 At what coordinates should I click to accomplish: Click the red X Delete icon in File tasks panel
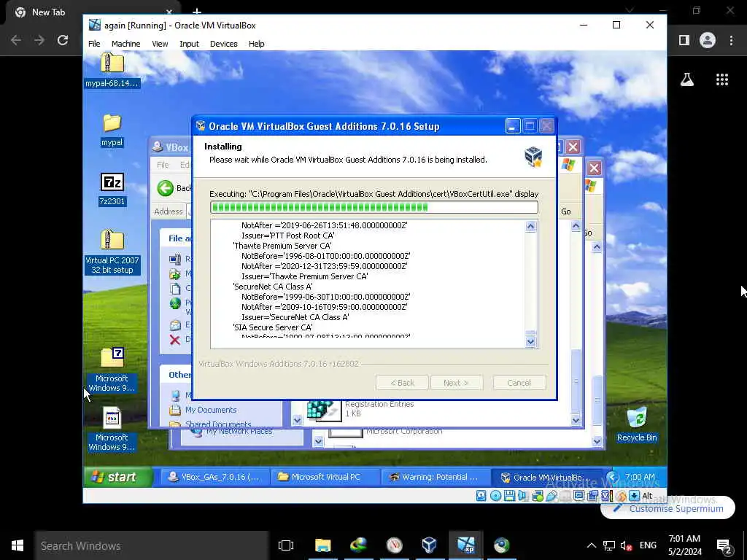point(175,340)
